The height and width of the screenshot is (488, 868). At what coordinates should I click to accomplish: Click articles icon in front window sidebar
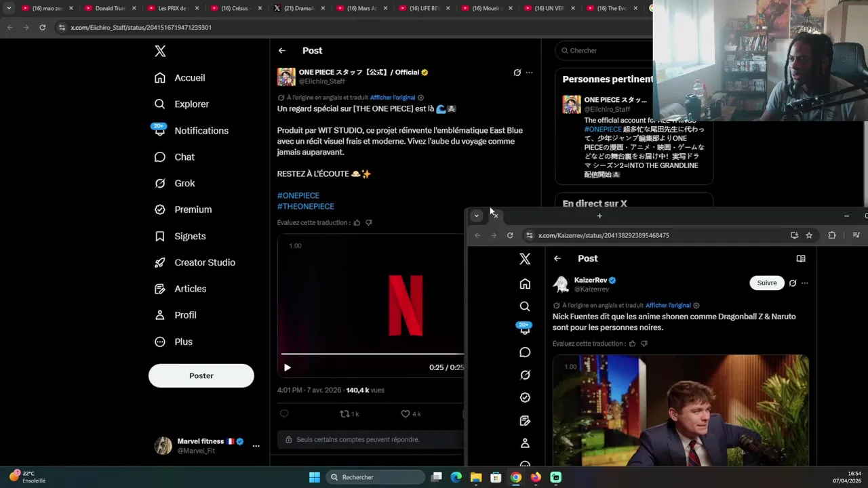(525, 421)
